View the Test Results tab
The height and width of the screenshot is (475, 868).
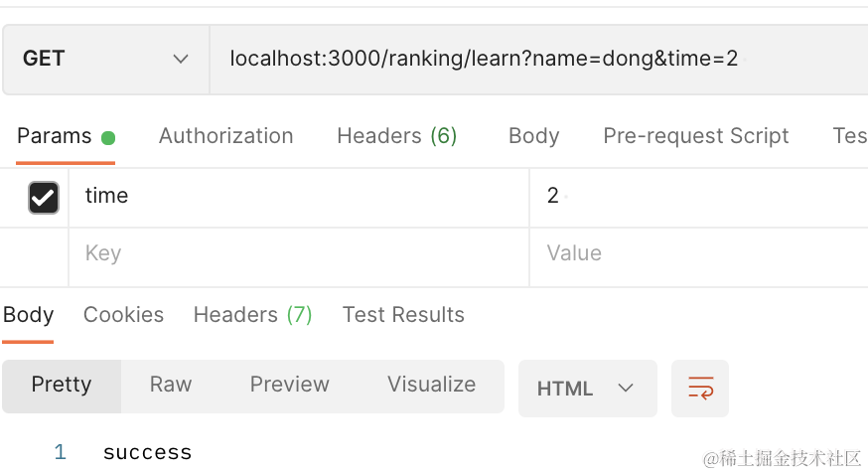coord(403,315)
